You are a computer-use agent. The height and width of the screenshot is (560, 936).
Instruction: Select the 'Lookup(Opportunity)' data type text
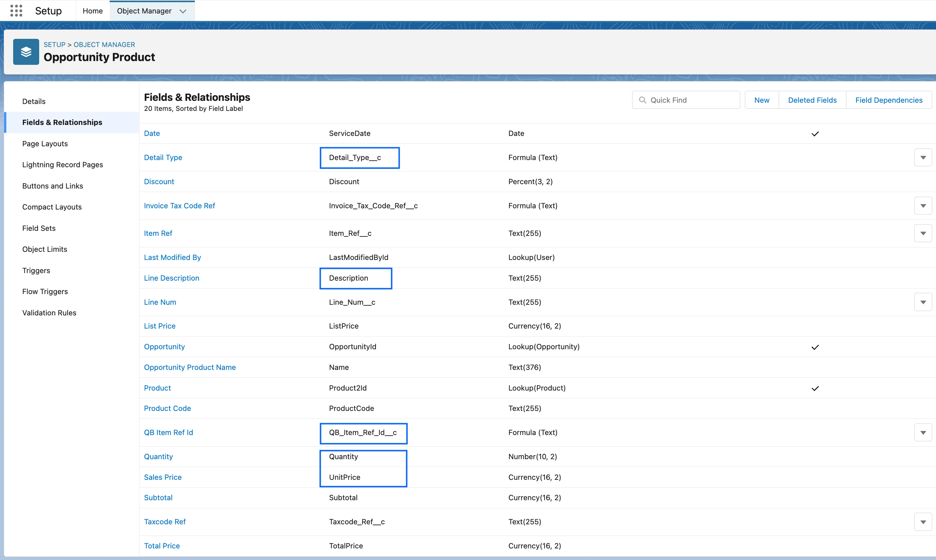coord(544,347)
